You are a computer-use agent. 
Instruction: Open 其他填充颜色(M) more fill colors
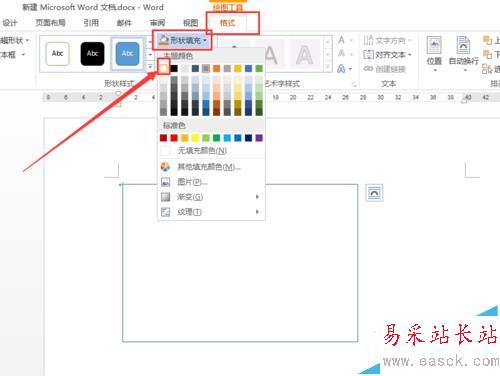click(x=211, y=166)
